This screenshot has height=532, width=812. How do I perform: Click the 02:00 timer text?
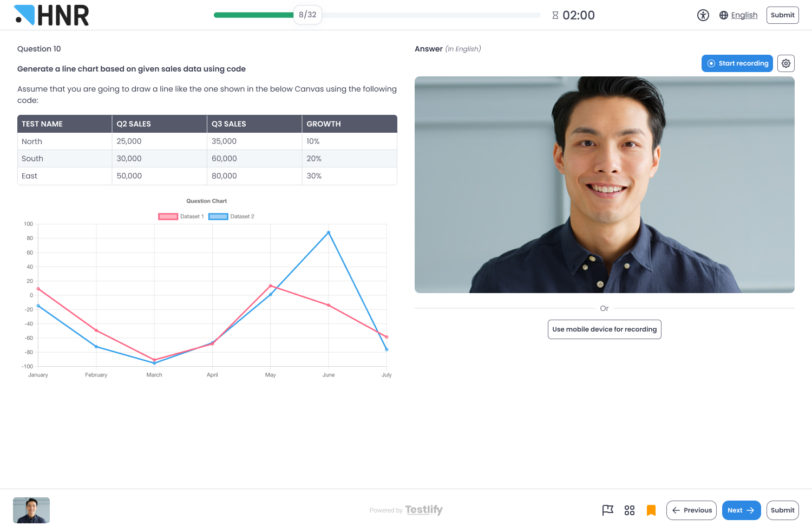click(579, 15)
